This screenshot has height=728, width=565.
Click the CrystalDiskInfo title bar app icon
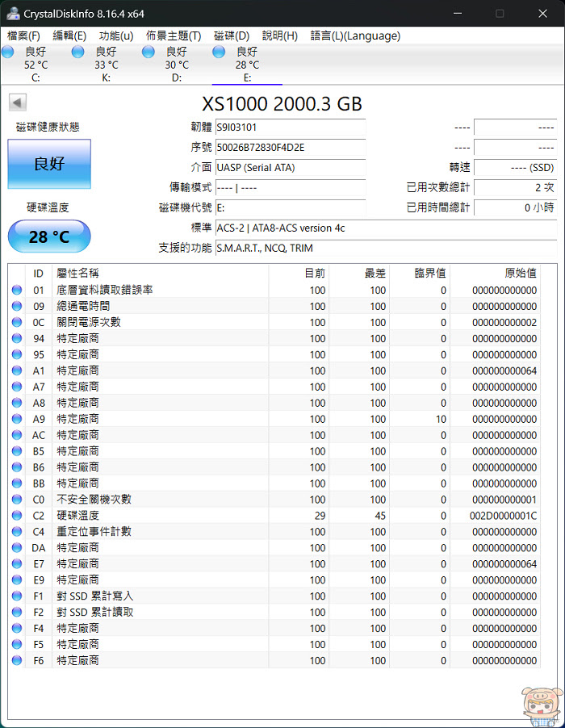point(13,14)
